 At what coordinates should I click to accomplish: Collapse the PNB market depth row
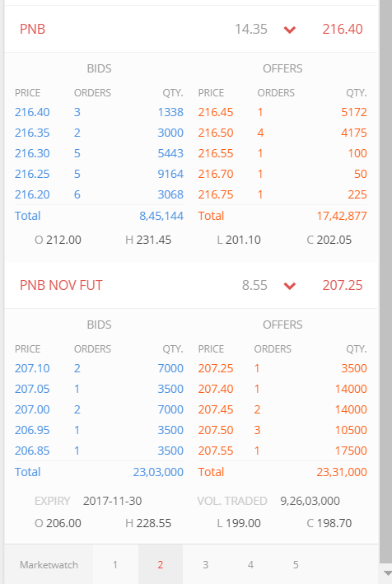191,29
